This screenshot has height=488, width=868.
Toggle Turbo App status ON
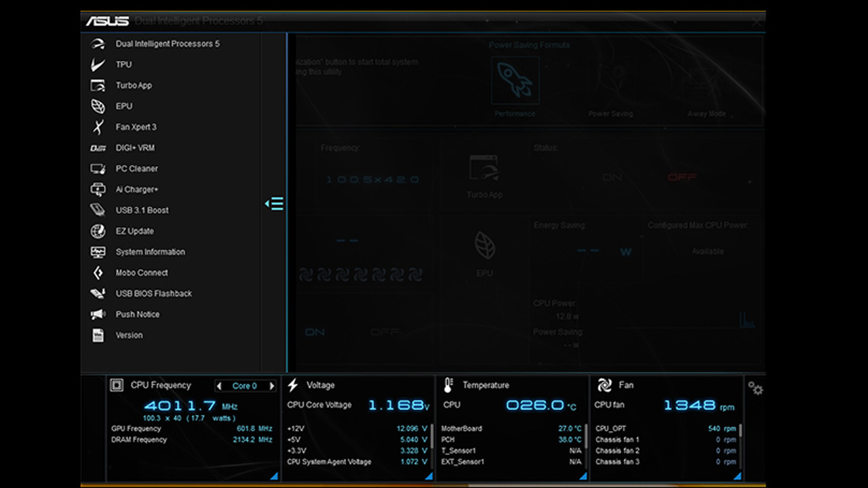pyautogui.click(x=612, y=178)
